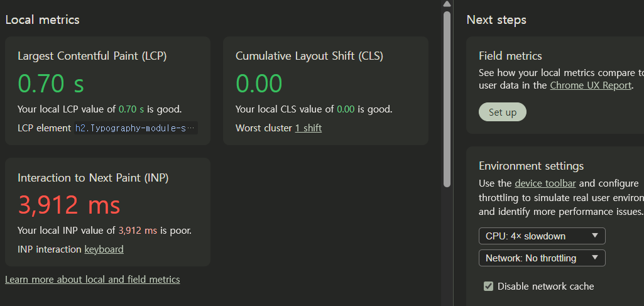This screenshot has height=306, width=644.
Task: Select the Cumulative Layout Shift (CLS) card title
Action: [309, 56]
